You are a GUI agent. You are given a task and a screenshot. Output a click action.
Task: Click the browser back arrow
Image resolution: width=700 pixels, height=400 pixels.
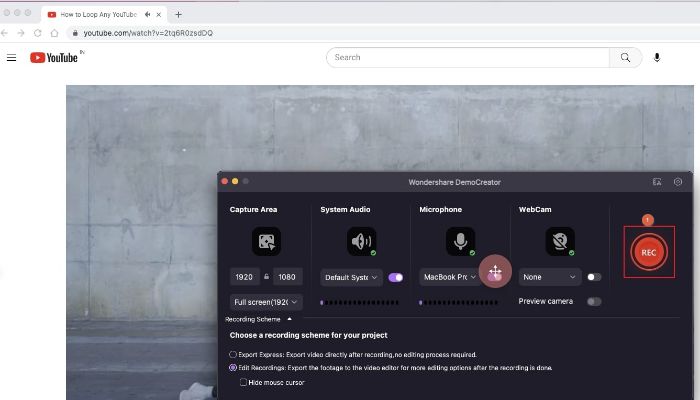tap(4, 33)
